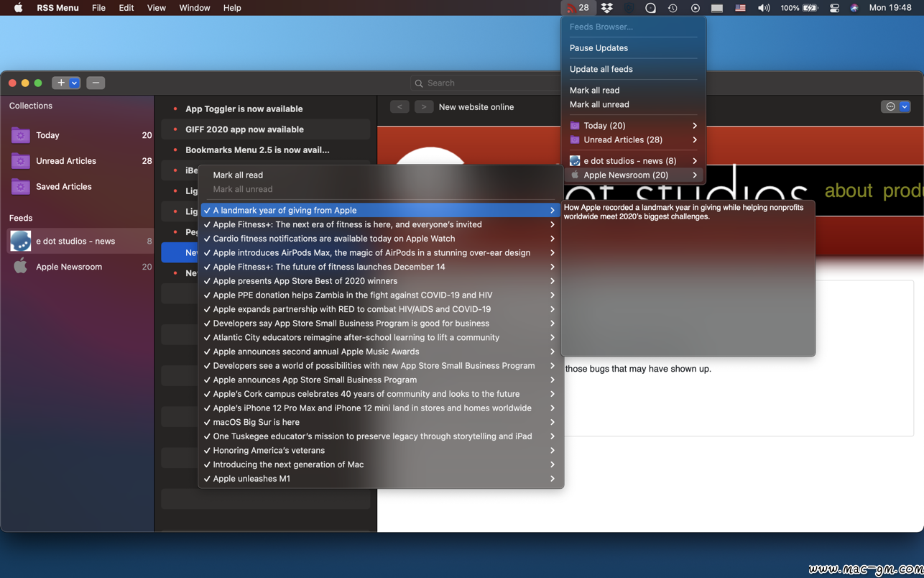Image resolution: width=924 pixels, height=578 pixels.
Task: Click the remove feed minus button
Action: (x=96, y=83)
